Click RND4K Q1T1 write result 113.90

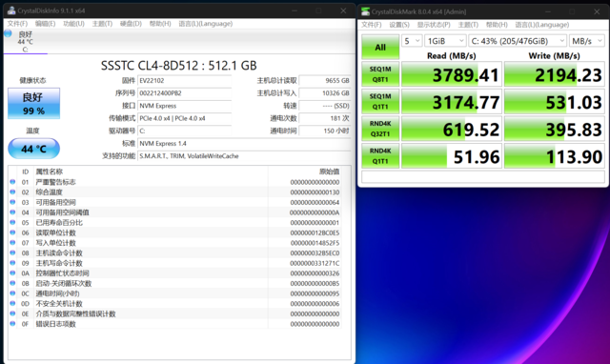(555, 155)
